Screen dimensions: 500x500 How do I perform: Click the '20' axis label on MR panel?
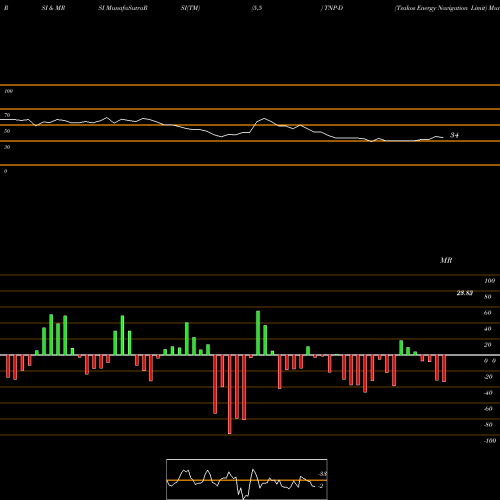tap(488, 345)
